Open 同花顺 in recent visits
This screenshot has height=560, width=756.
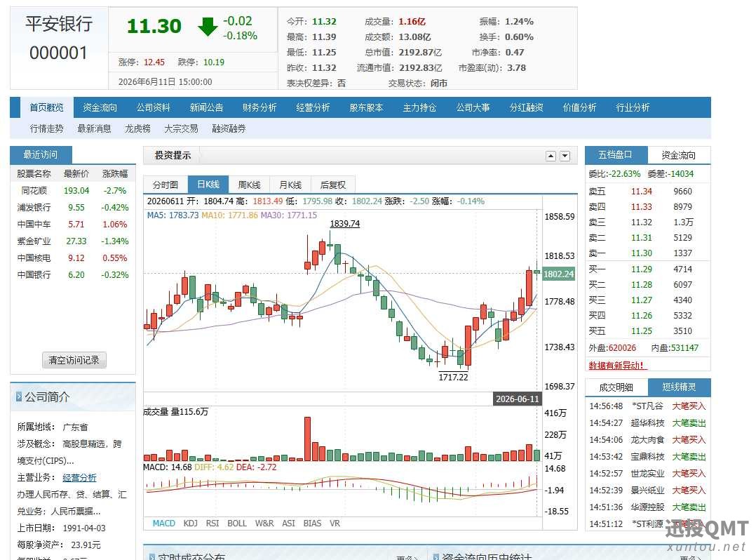34,190
